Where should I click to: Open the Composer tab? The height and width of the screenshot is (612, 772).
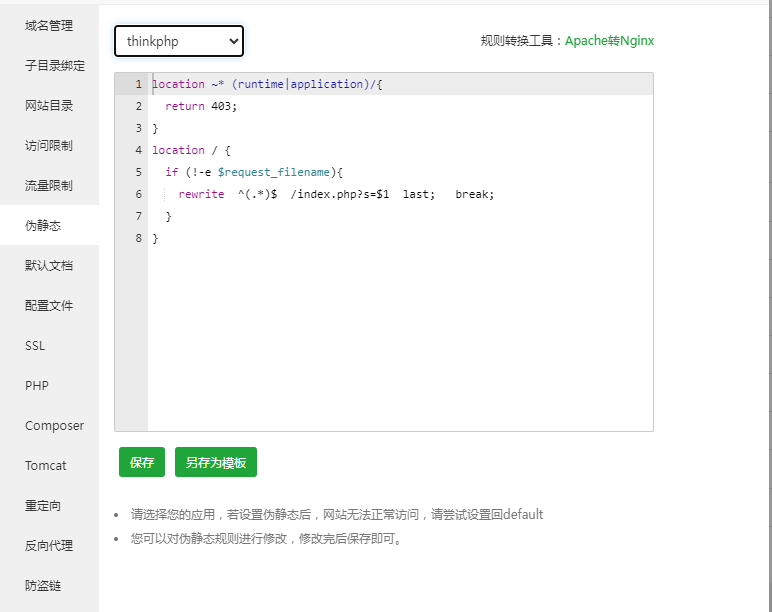tap(49, 425)
